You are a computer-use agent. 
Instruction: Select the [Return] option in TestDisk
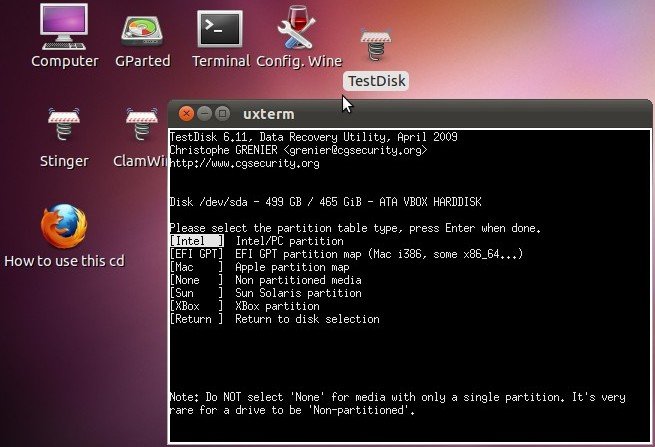point(197,319)
